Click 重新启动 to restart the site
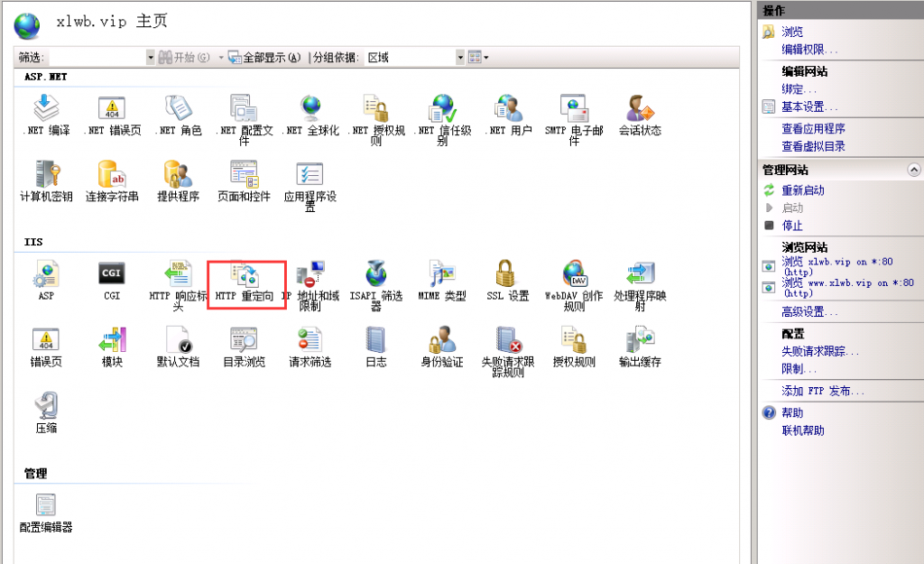 coord(802,190)
